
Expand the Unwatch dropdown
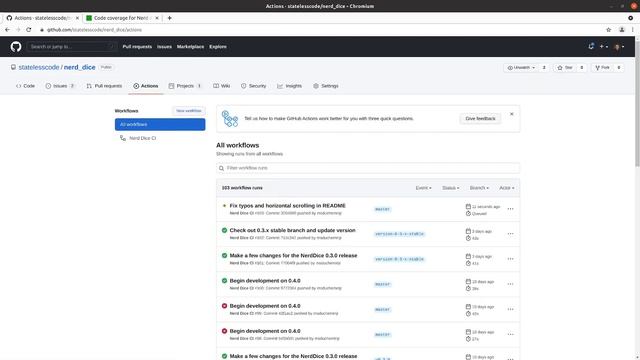521,68
